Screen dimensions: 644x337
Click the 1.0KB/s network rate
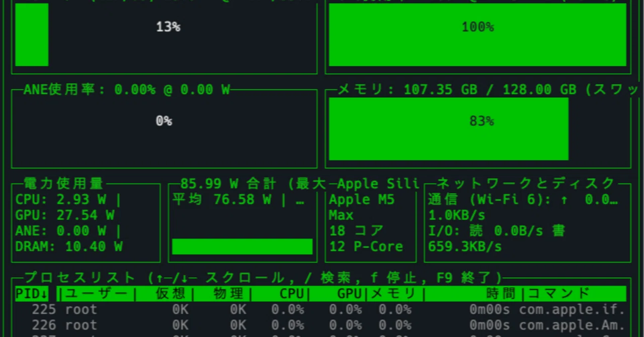click(457, 215)
